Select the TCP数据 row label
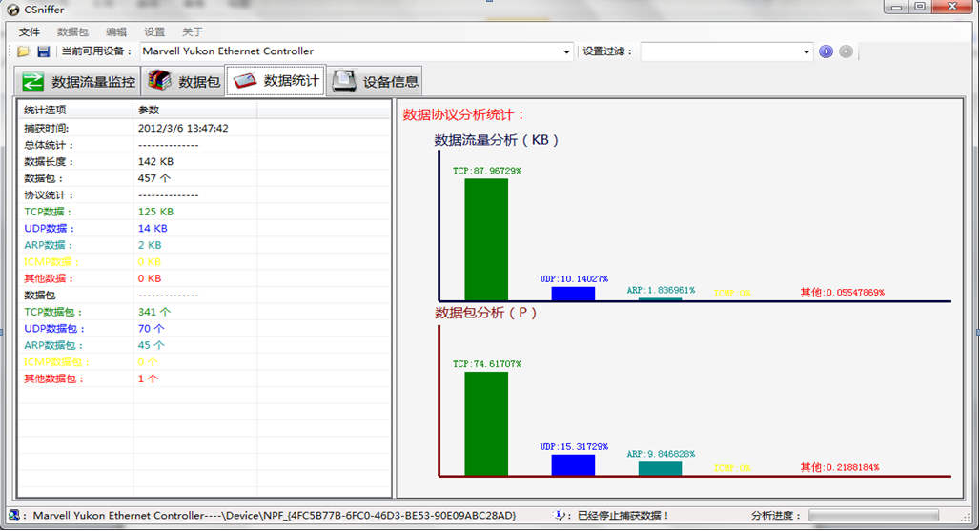 pos(48,212)
